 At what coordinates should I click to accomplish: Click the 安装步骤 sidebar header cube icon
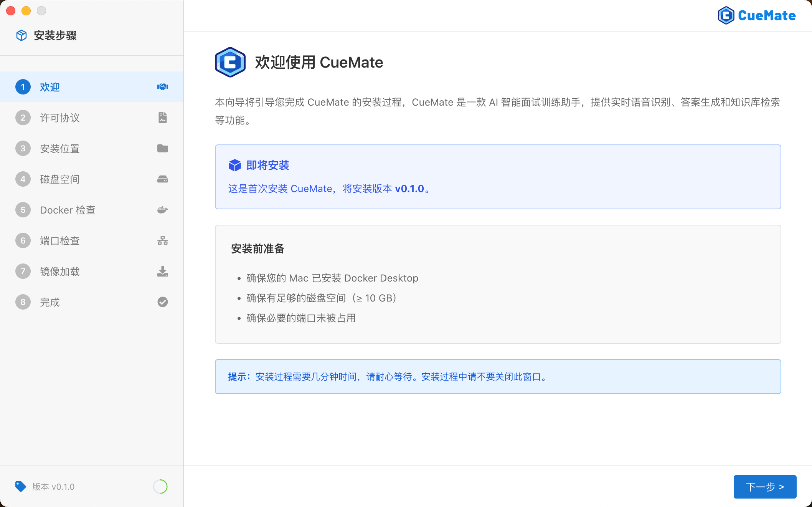point(21,35)
